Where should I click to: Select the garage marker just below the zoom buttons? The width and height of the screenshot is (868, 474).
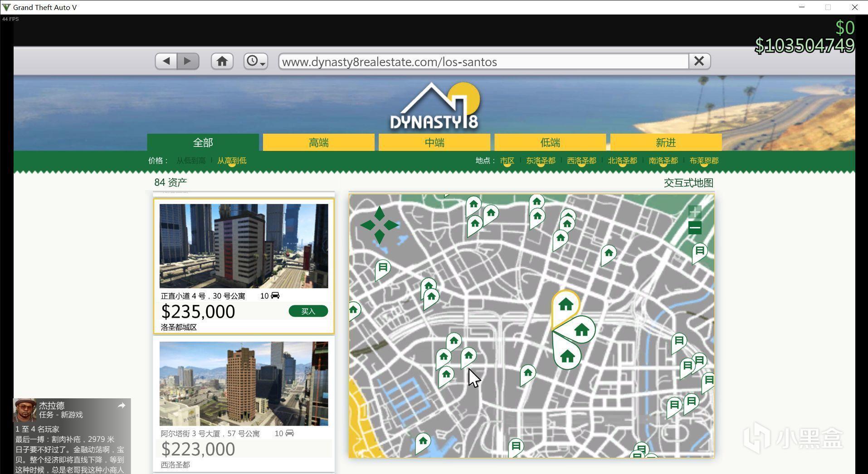699,251
